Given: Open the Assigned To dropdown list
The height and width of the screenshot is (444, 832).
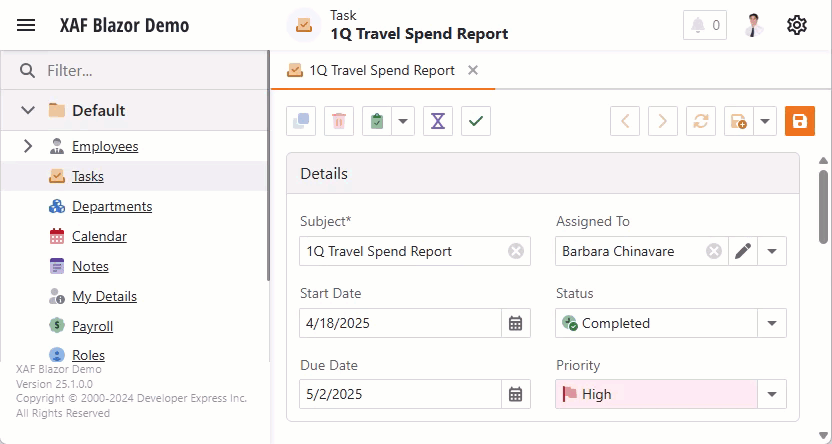Looking at the screenshot, I should pyautogui.click(x=772, y=251).
